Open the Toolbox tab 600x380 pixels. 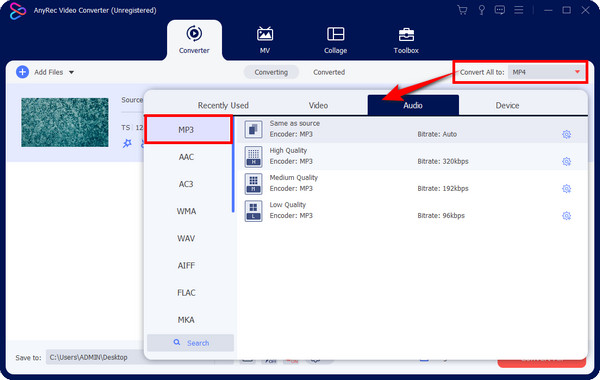point(406,40)
